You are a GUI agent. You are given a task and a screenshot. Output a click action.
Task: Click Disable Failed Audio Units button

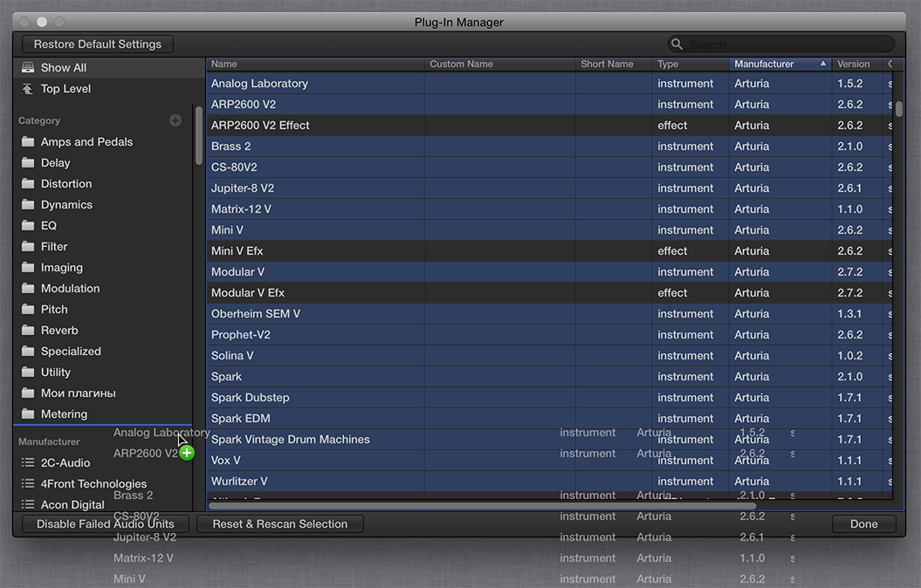pos(106,523)
